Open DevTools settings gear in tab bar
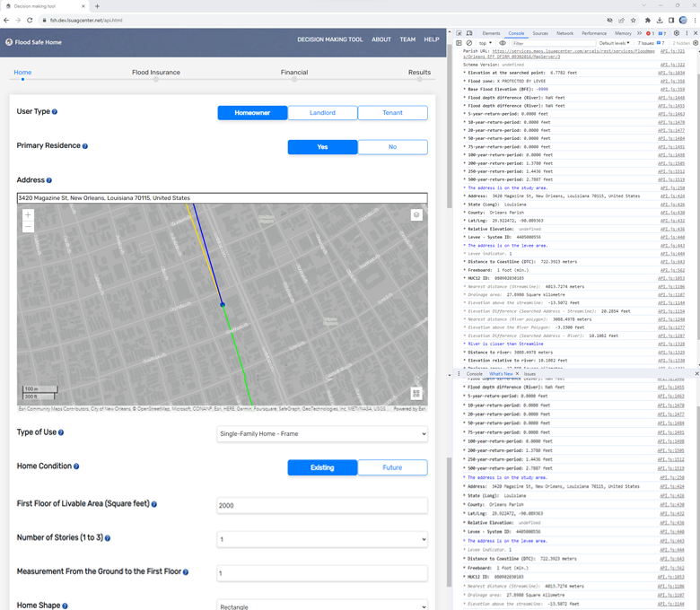 (x=677, y=33)
